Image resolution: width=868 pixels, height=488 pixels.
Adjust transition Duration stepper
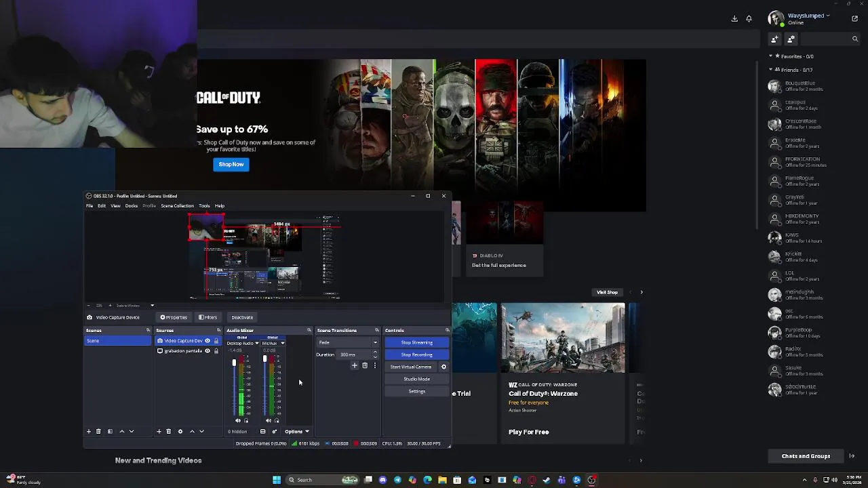point(375,354)
